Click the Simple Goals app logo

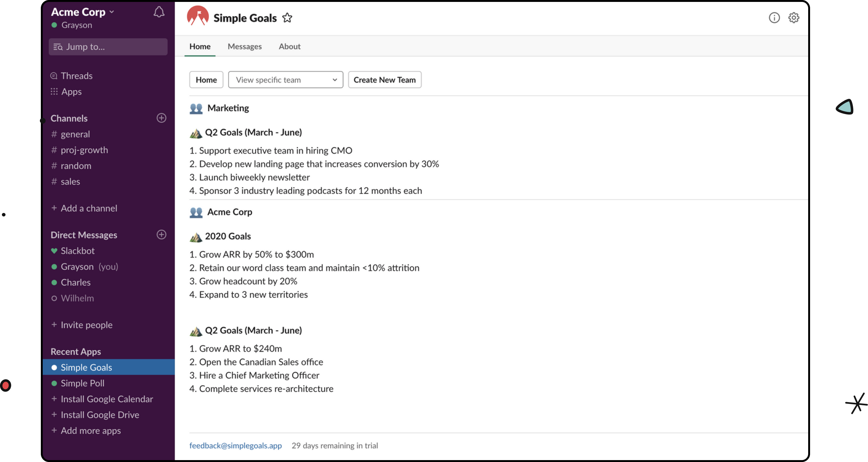[198, 16]
